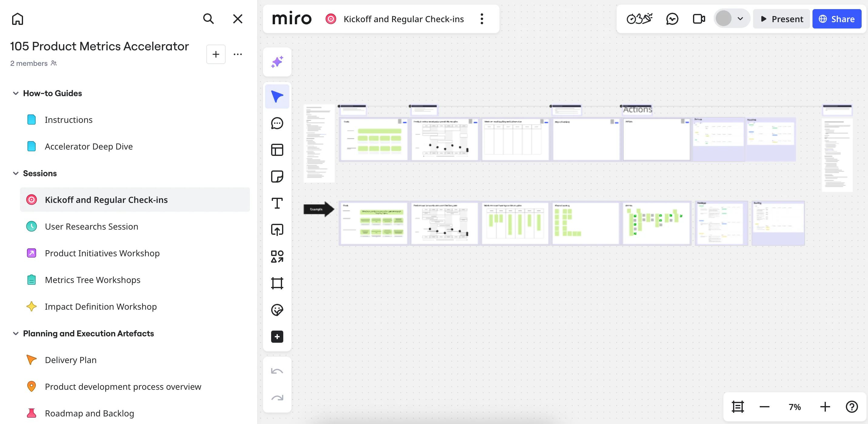Collapse the Sessions section
This screenshot has width=868, height=424.
tap(15, 173)
